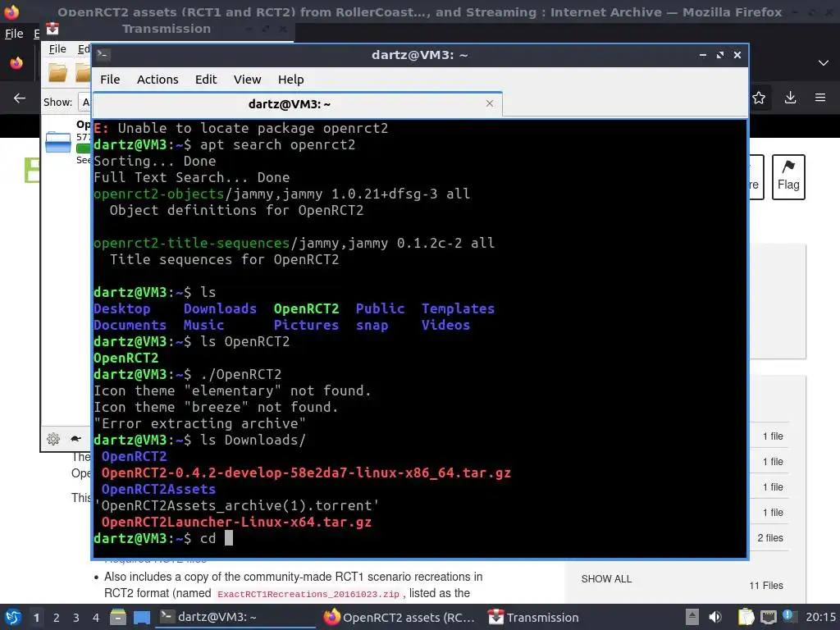Click openrct2-title-sequences package name in terminal
This screenshot has width=840, height=630.
pyautogui.click(x=192, y=243)
